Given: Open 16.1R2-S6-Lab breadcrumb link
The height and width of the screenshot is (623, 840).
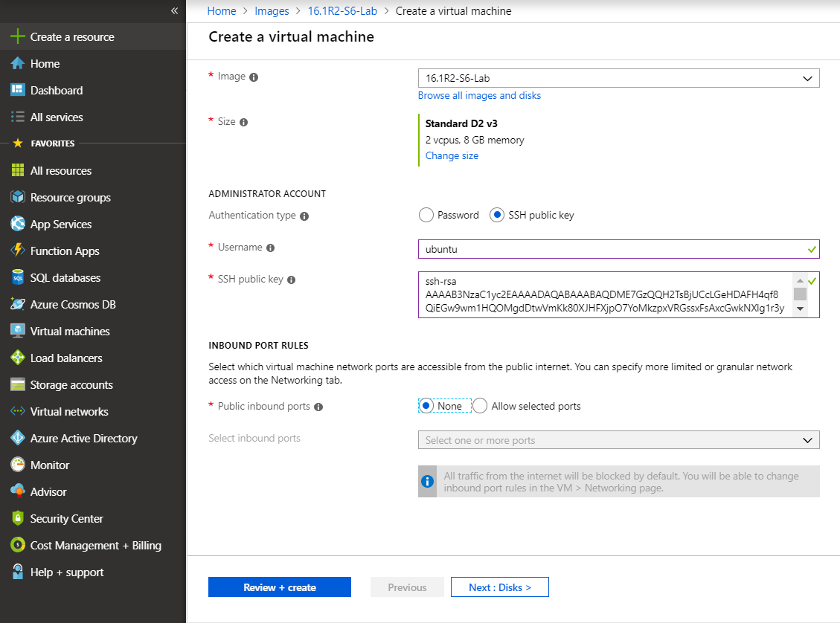Looking at the screenshot, I should pyautogui.click(x=342, y=10).
